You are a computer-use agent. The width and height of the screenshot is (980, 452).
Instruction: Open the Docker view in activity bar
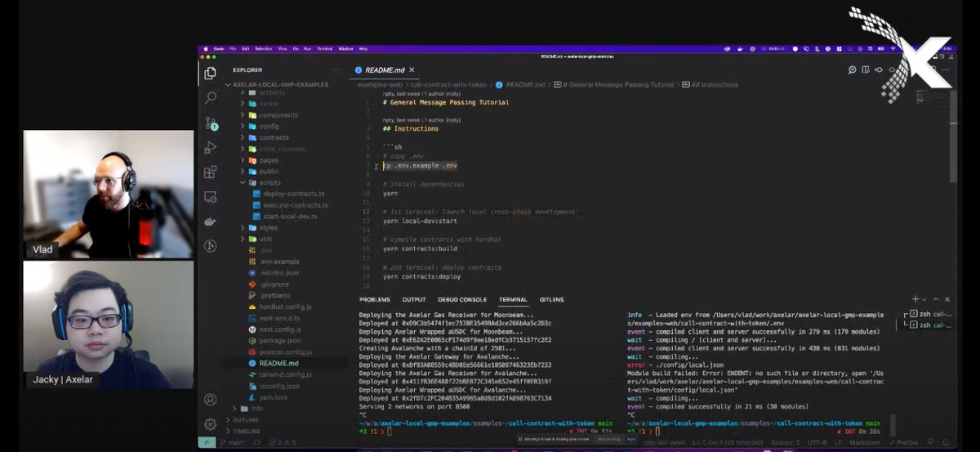coord(210,222)
